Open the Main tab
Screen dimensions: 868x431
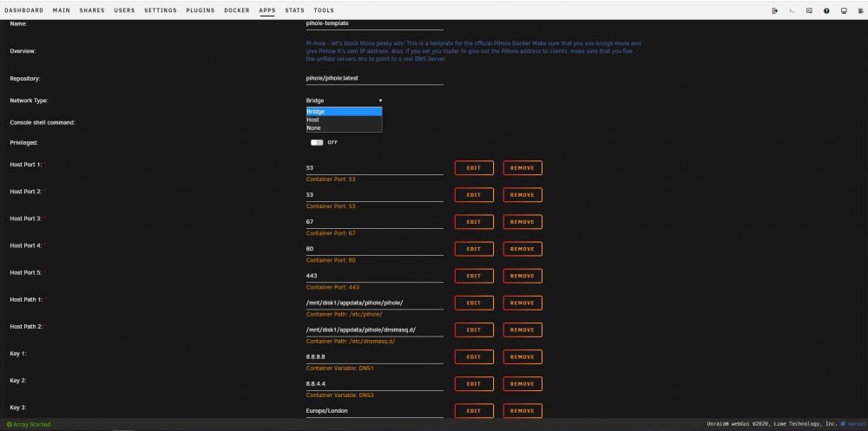pyautogui.click(x=62, y=10)
